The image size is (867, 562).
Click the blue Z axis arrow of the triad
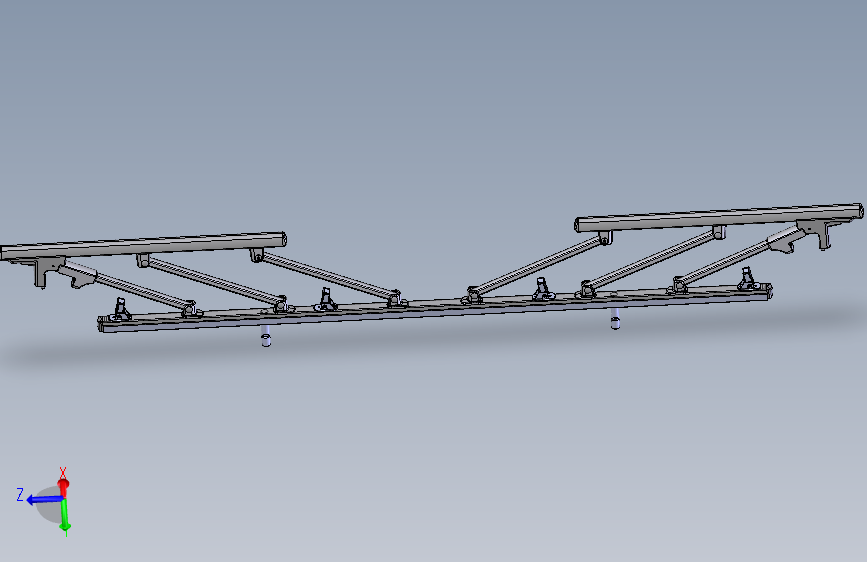click(x=44, y=499)
